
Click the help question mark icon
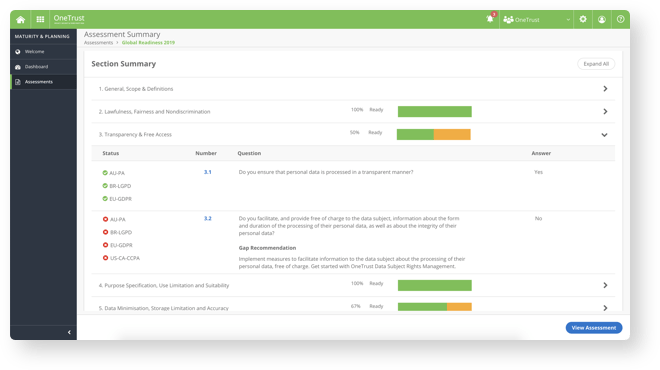620,19
